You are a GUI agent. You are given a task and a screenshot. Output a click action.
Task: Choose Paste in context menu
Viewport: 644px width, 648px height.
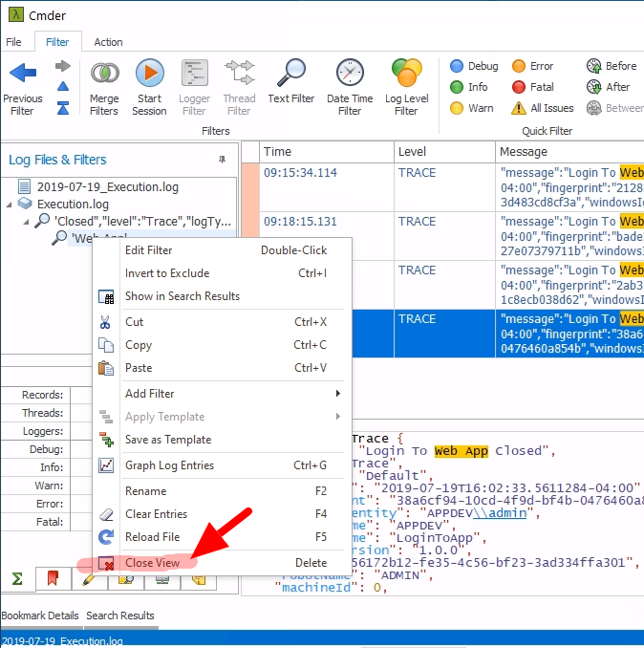point(223,368)
